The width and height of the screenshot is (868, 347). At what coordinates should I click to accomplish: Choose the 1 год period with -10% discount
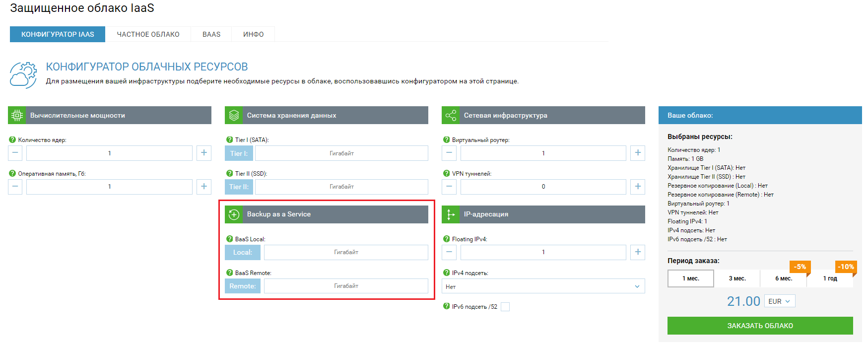tap(830, 278)
